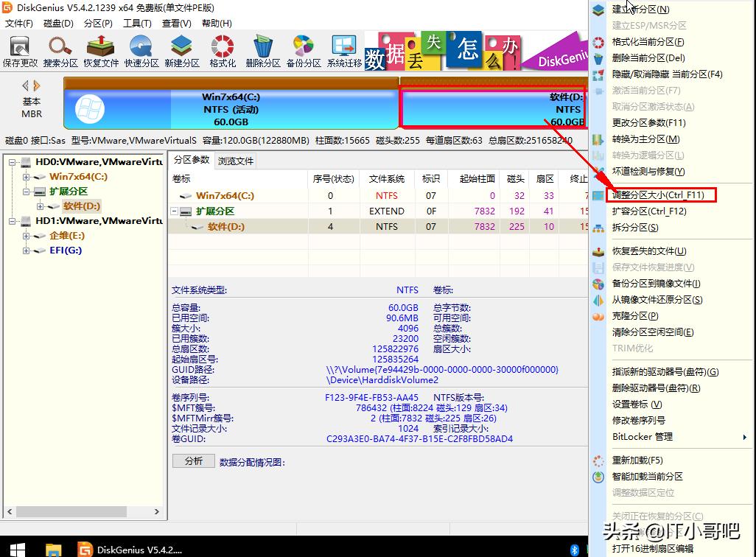Open the 恢复文件 (Recover Files) tool
The image size is (756, 557).
(x=100, y=50)
